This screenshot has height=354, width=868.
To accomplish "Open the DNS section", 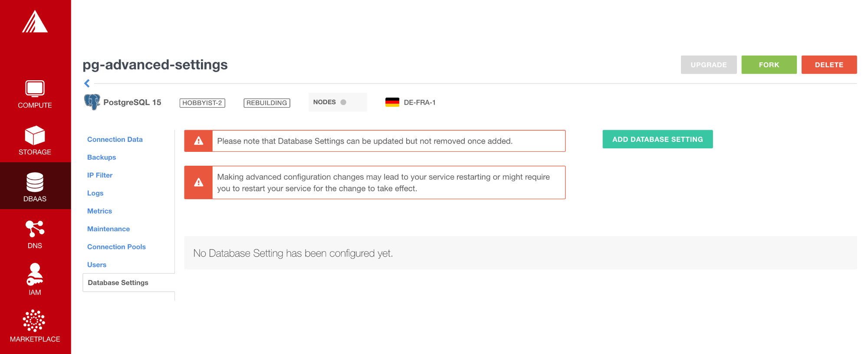I will (x=35, y=234).
